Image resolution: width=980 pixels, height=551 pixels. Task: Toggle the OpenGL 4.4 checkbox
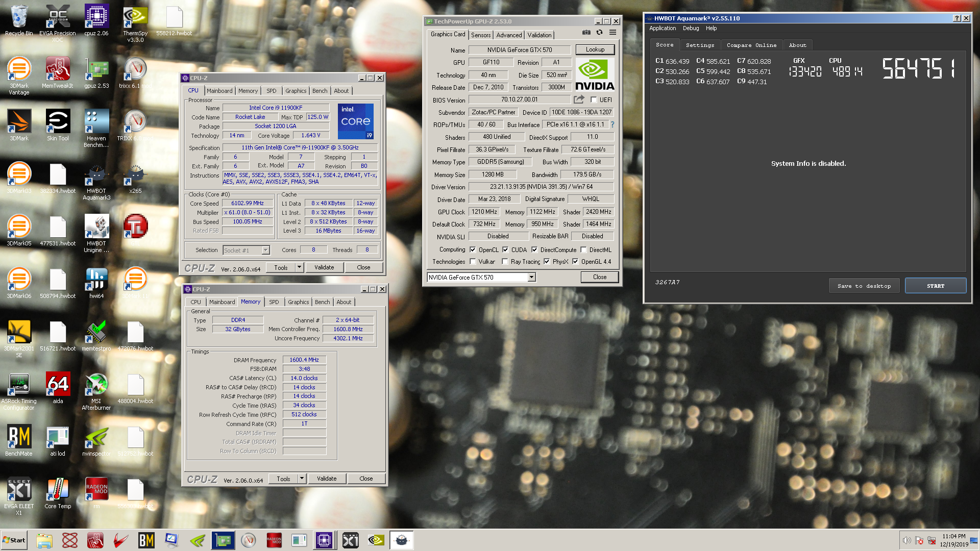[575, 262]
